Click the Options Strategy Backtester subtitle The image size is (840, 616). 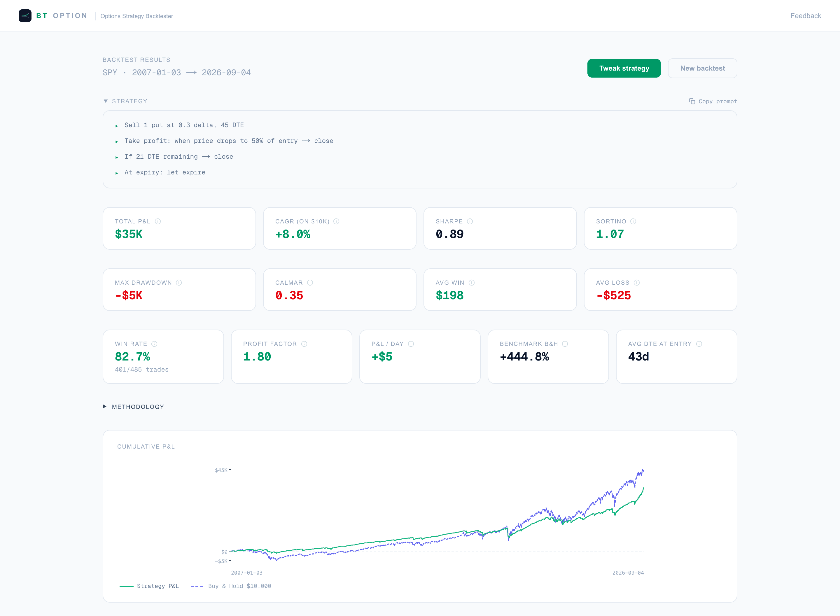click(x=137, y=16)
